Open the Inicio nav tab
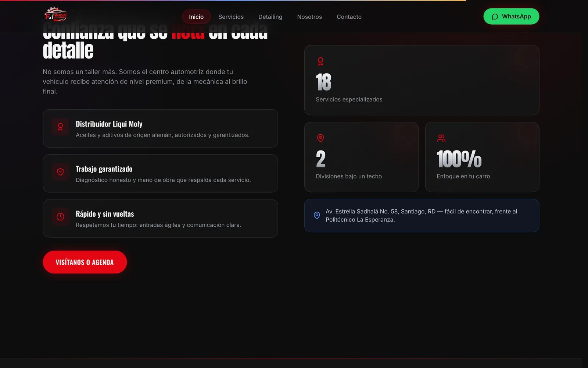This screenshot has height=368, width=588. point(196,17)
